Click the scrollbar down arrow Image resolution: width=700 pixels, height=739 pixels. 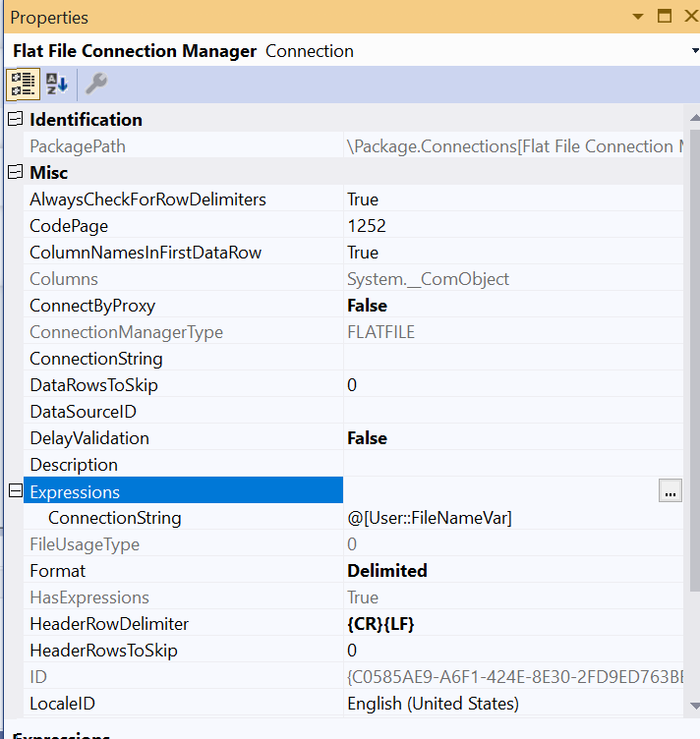click(x=695, y=706)
